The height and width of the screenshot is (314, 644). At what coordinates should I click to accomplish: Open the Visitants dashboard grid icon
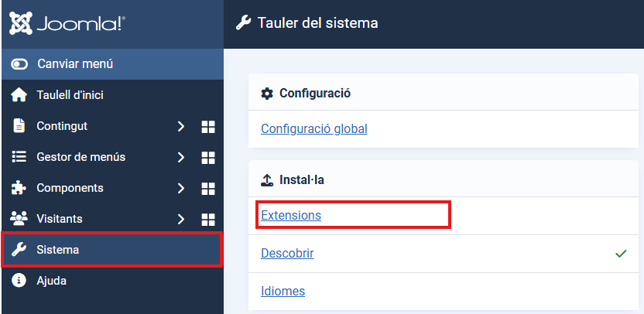coord(207,219)
